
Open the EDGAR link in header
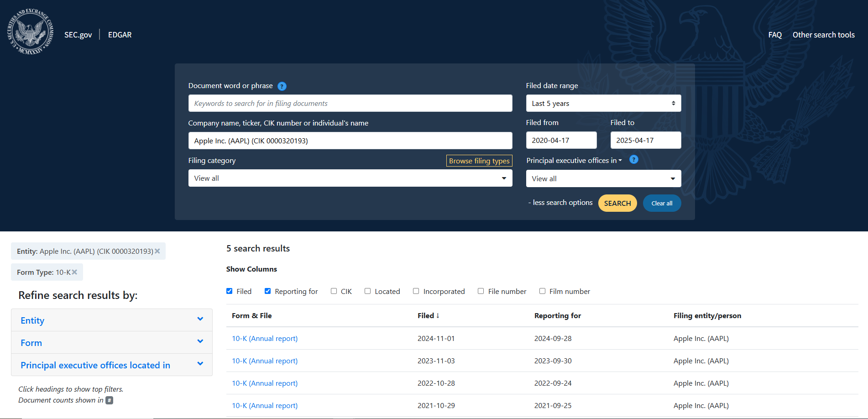120,35
